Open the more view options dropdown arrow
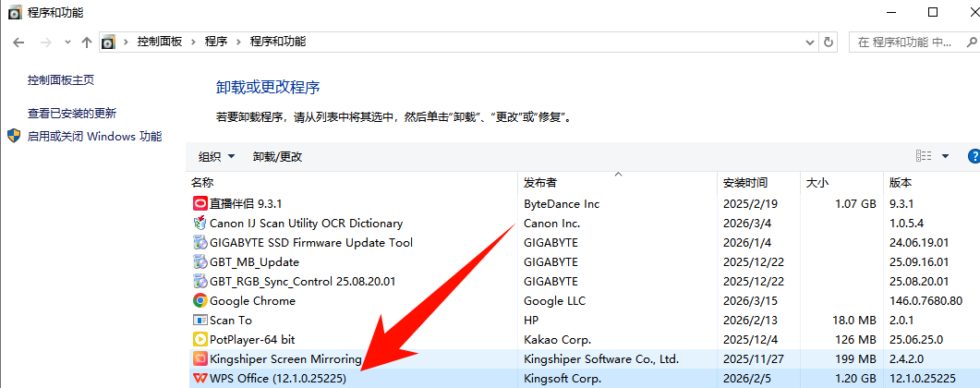This screenshot has width=980, height=388. point(945,156)
